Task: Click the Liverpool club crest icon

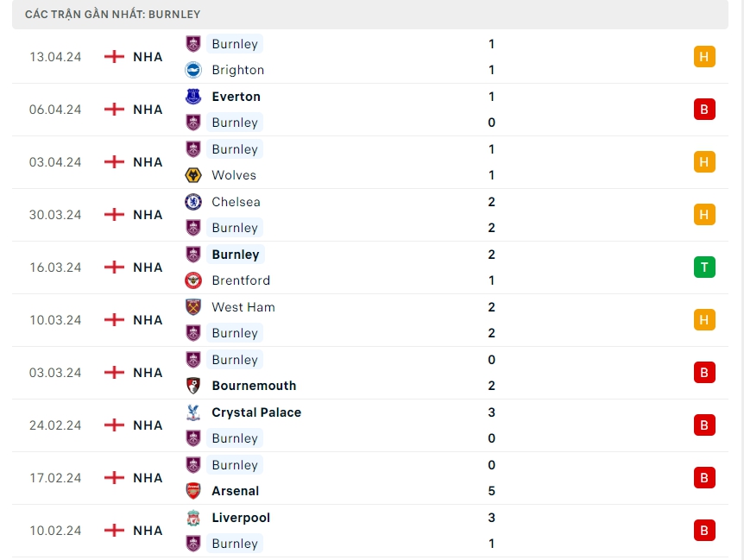Action: pos(193,518)
